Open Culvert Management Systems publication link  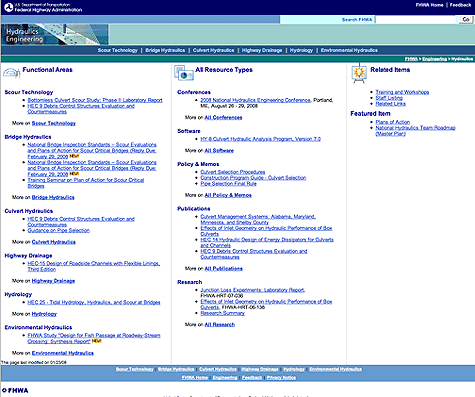point(258,219)
